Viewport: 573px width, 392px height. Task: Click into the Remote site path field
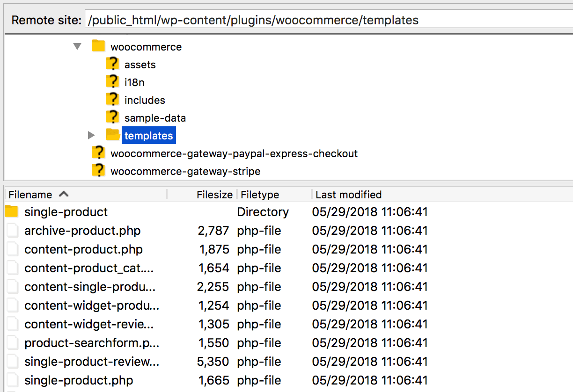(329, 20)
